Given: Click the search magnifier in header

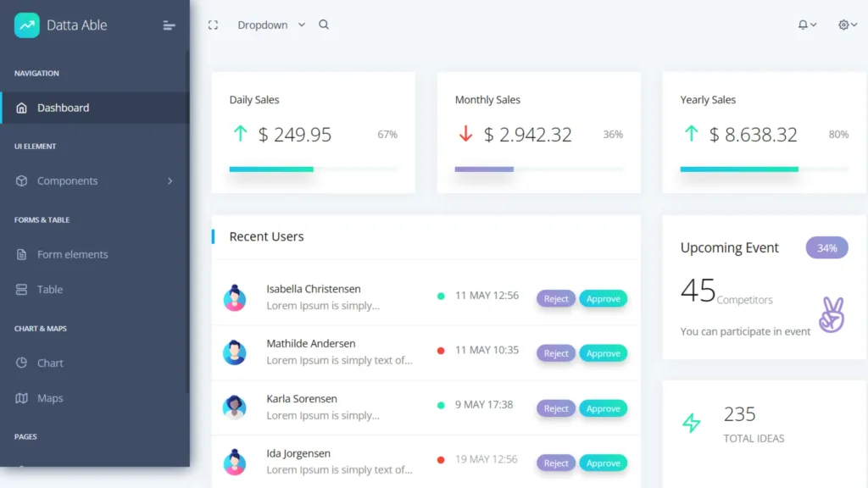Looking at the screenshot, I should (324, 25).
